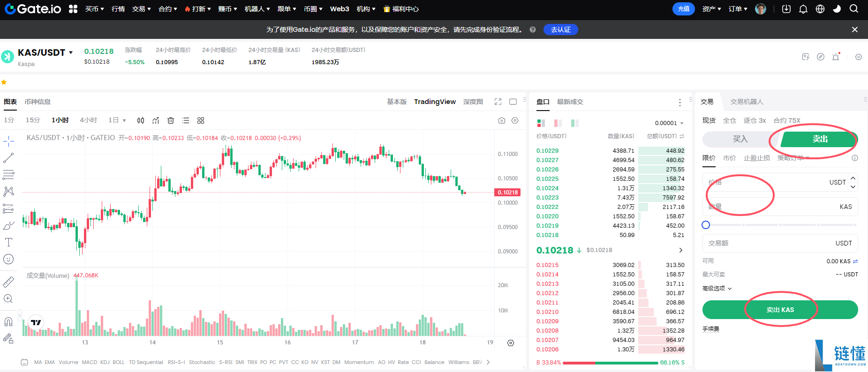Open the language globe icon
868x372 pixels.
pyautogui.click(x=820, y=9)
